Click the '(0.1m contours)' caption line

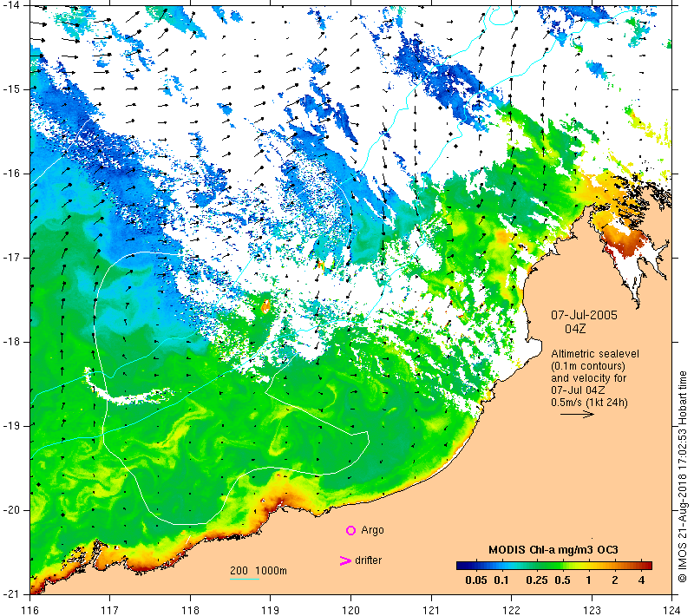(588, 366)
